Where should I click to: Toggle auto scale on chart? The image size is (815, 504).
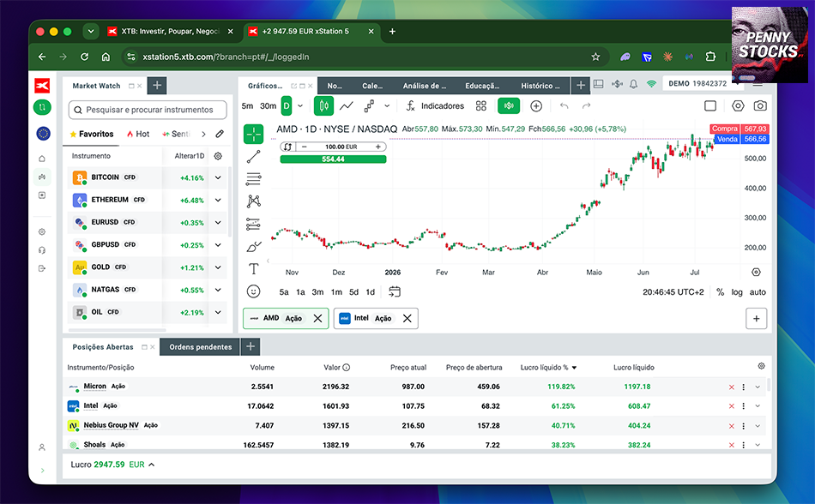[758, 292]
